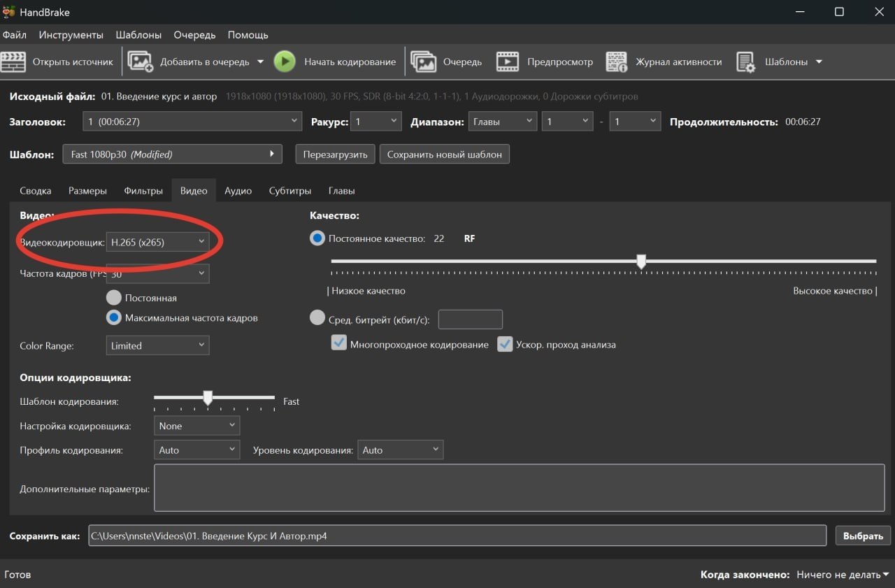Image resolution: width=895 pixels, height=588 pixels.
Task: Switch to the Аудио tab
Action: coord(238,191)
